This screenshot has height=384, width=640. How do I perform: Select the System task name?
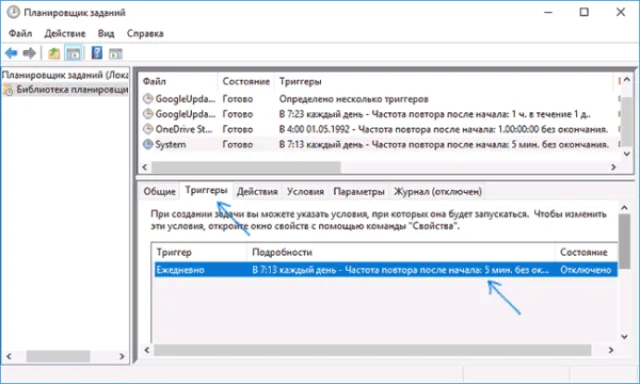pos(171,144)
